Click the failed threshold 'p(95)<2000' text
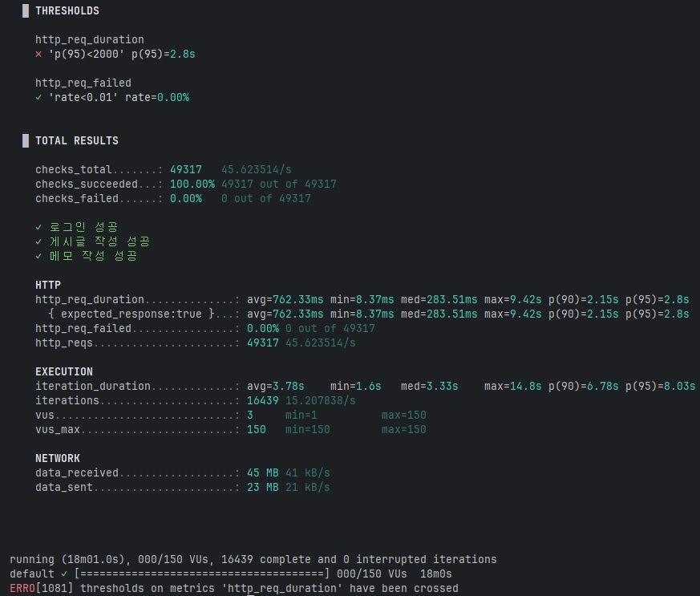The width and height of the screenshot is (700, 596). 86,54
